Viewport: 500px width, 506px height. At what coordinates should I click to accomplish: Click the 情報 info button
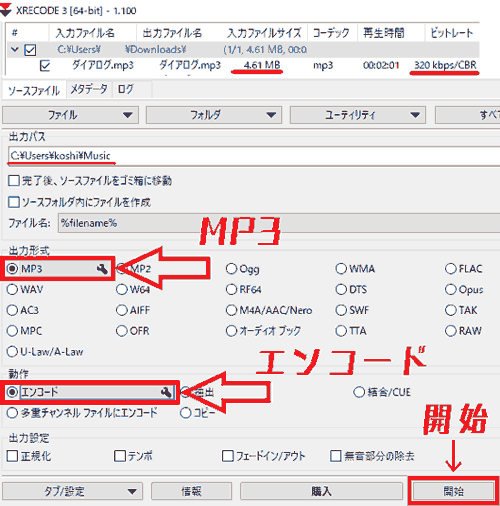191,491
